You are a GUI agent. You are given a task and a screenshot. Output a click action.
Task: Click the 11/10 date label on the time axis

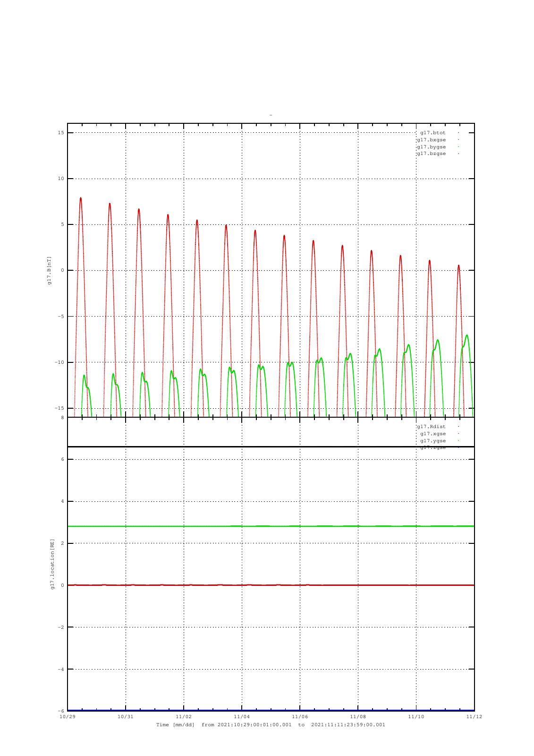(x=416, y=717)
